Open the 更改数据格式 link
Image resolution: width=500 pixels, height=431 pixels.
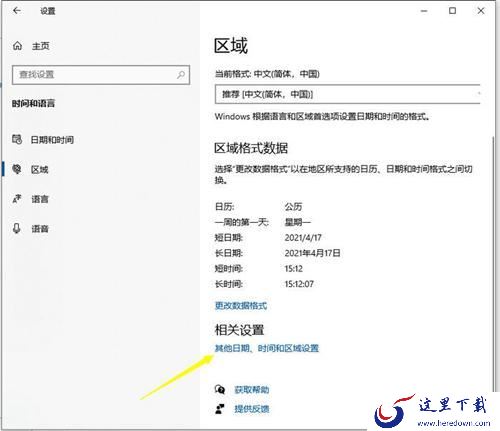pos(241,306)
